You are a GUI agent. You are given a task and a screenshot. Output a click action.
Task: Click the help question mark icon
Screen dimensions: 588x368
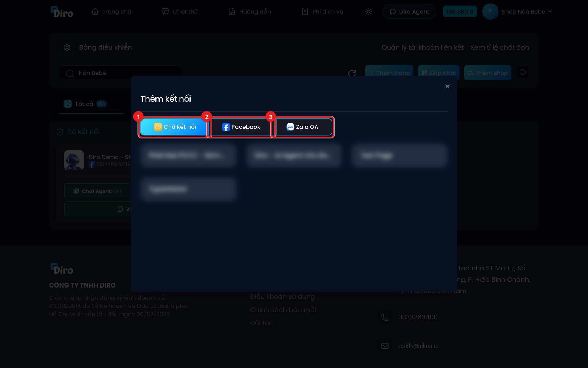click(x=522, y=72)
